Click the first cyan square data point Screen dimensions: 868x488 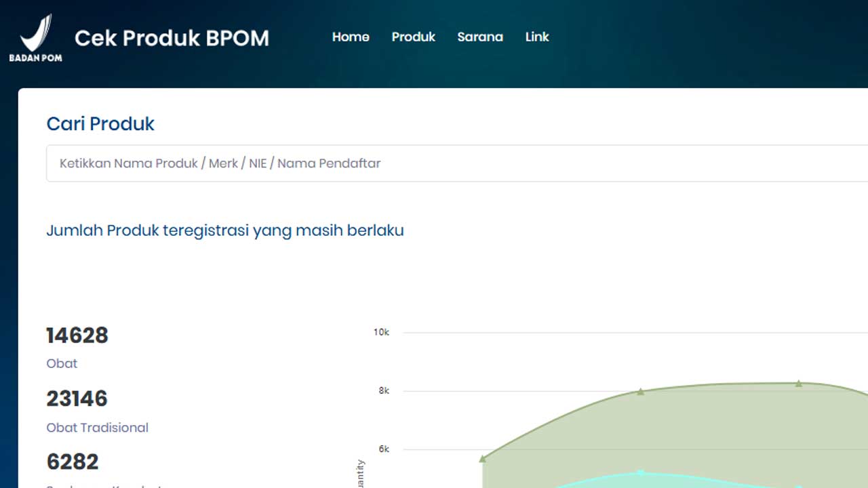point(640,472)
